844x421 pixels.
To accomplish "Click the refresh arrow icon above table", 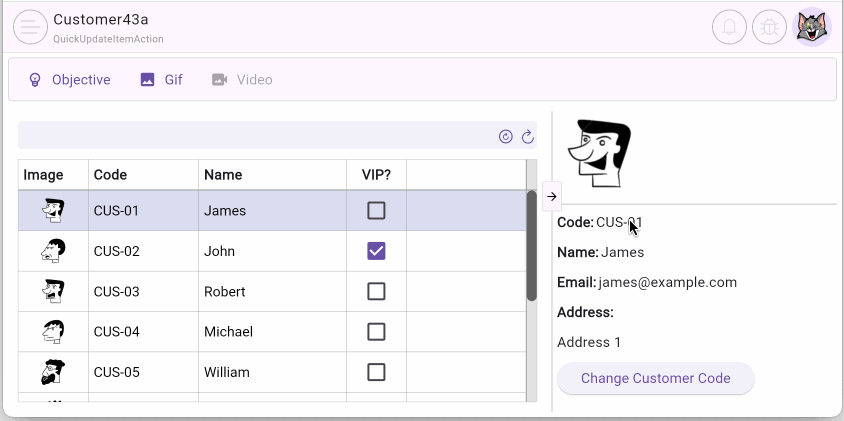I will click(x=527, y=136).
